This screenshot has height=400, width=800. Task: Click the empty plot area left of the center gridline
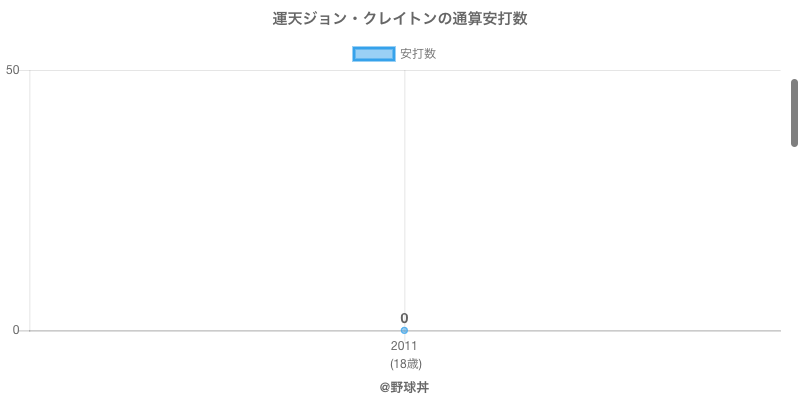(215, 200)
